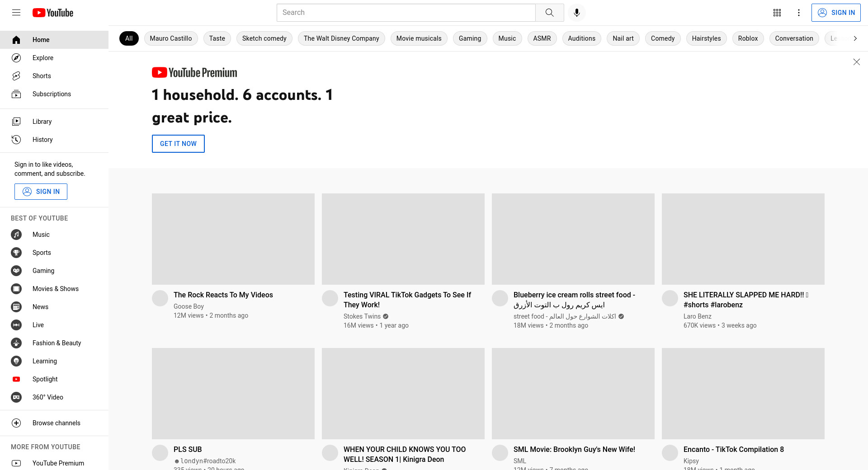
Task: Click thumbnail of SML Movie video
Action: (x=573, y=394)
